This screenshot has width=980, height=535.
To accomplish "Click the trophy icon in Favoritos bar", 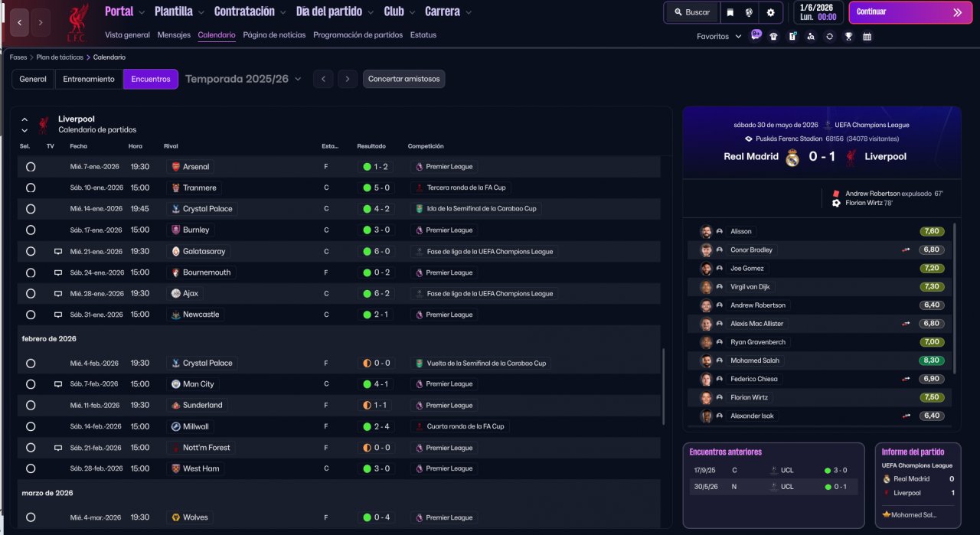I will click(848, 36).
